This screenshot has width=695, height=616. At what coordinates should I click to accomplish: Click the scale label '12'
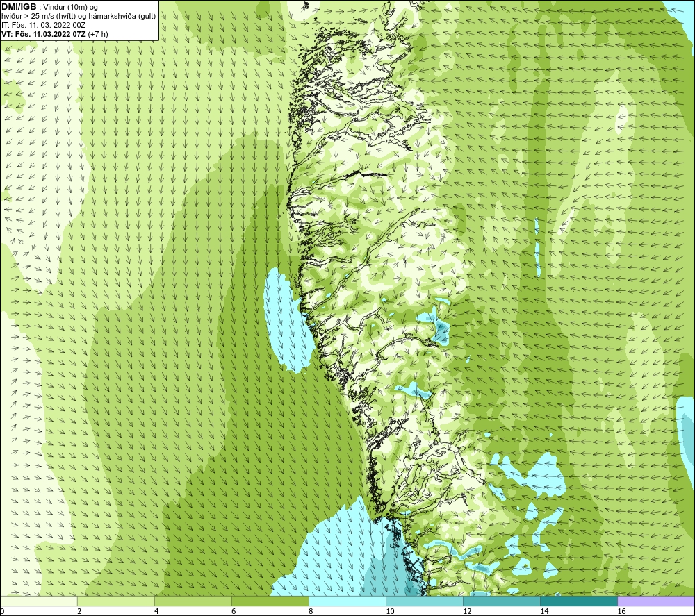467,612
